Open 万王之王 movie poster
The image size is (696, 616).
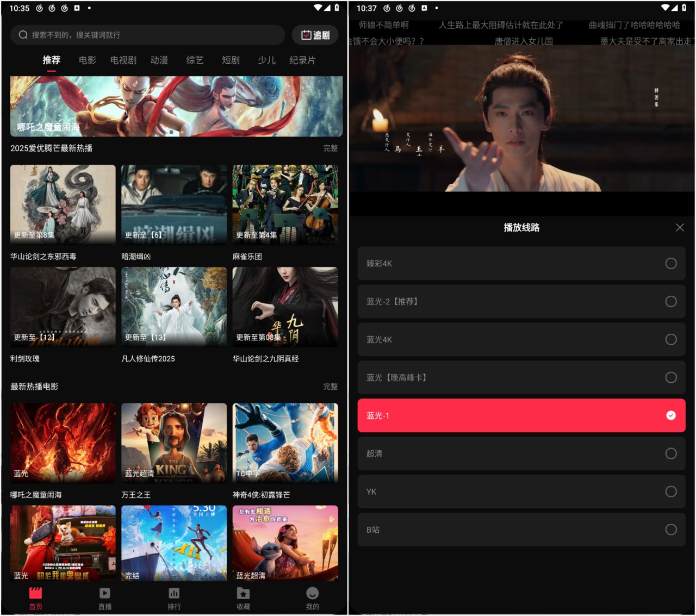174,443
